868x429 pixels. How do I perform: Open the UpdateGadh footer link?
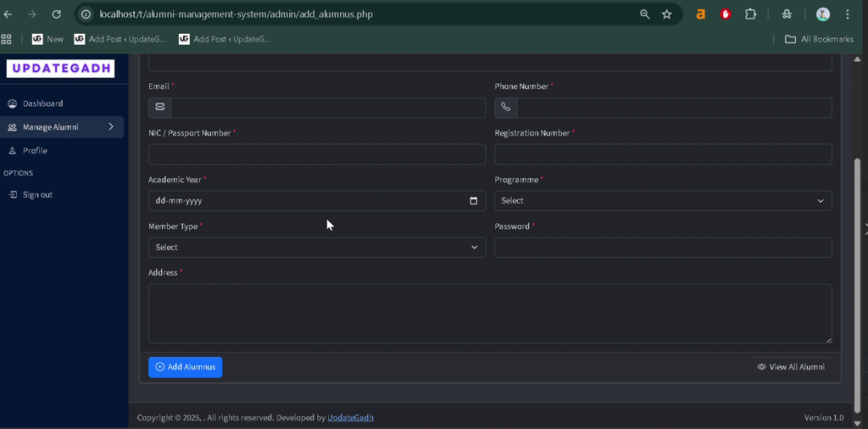coord(350,417)
